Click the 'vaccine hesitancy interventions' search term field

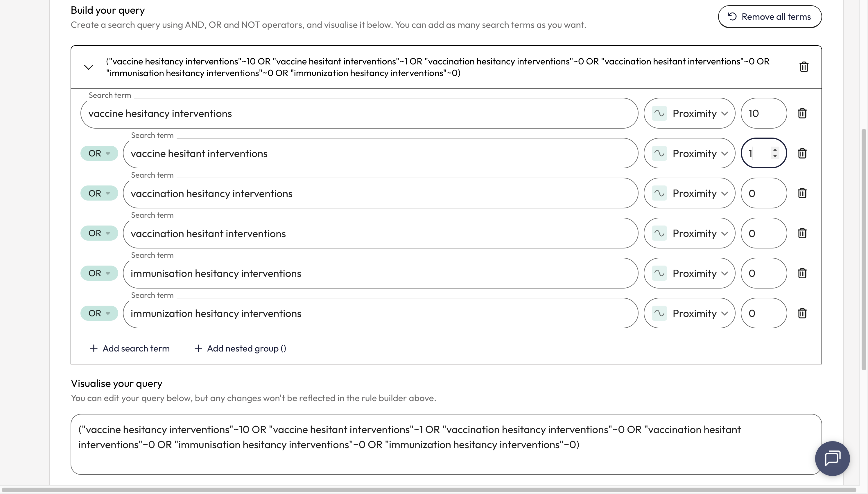click(x=359, y=113)
